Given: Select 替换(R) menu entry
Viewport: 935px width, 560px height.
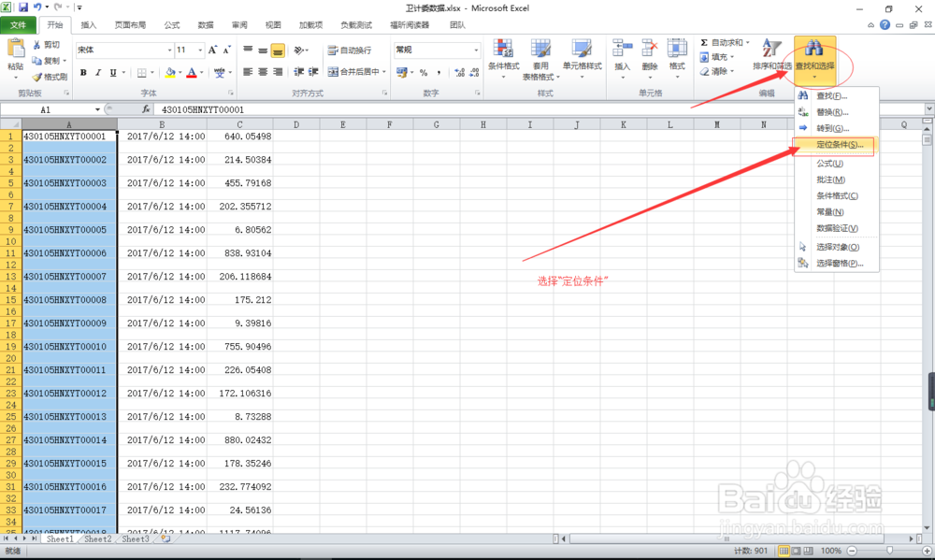Looking at the screenshot, I should click(x=836, y=112).
